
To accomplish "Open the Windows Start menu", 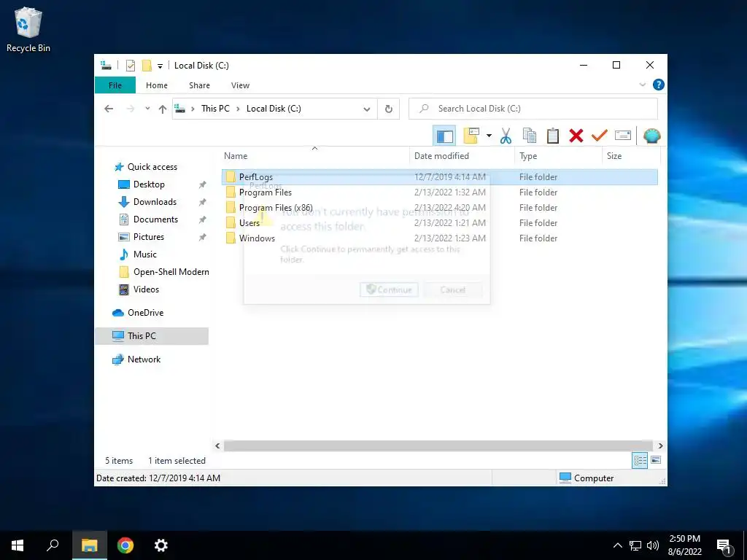I will click(x=18, y=545).
